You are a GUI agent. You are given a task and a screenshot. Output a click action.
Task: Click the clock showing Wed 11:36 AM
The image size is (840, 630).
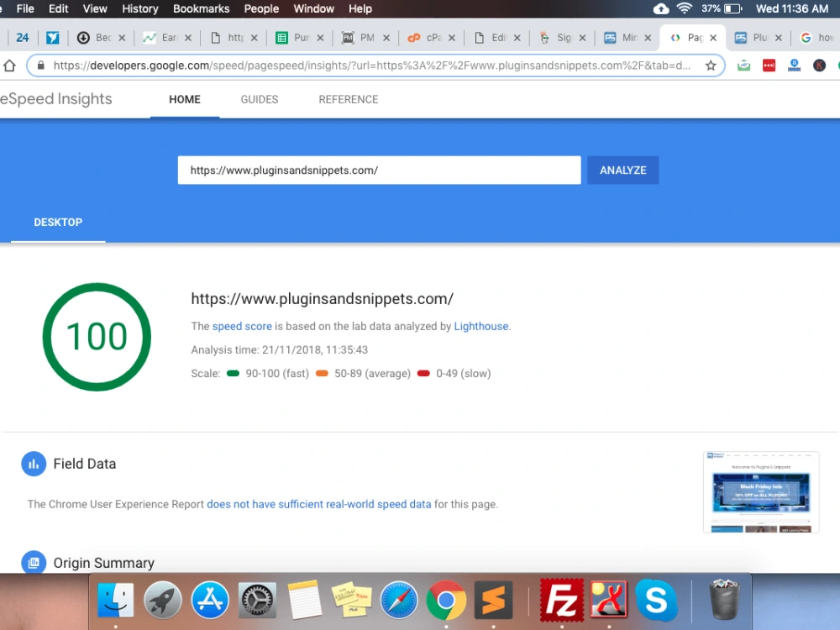792,8
